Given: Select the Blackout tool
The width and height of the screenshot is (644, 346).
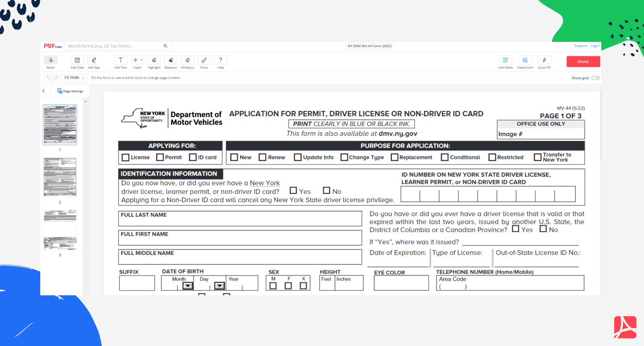Looking at the screenshot, I should (x=171, y=60).
